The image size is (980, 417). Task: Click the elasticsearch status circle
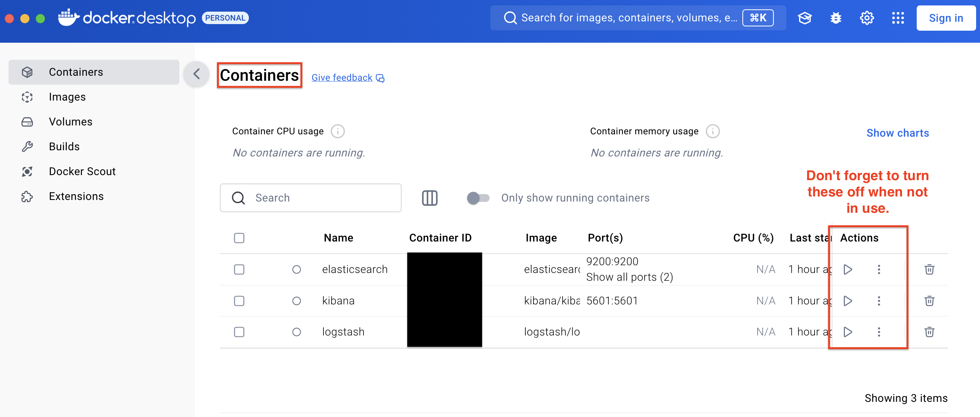coord(297,269)
